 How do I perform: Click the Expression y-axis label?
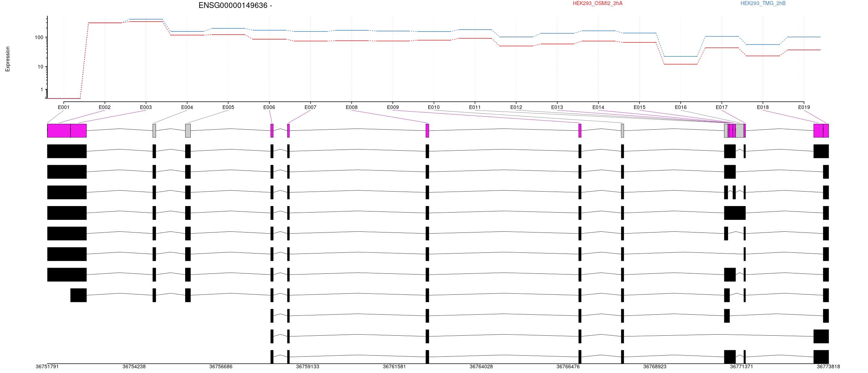click(x=8, y=59)
